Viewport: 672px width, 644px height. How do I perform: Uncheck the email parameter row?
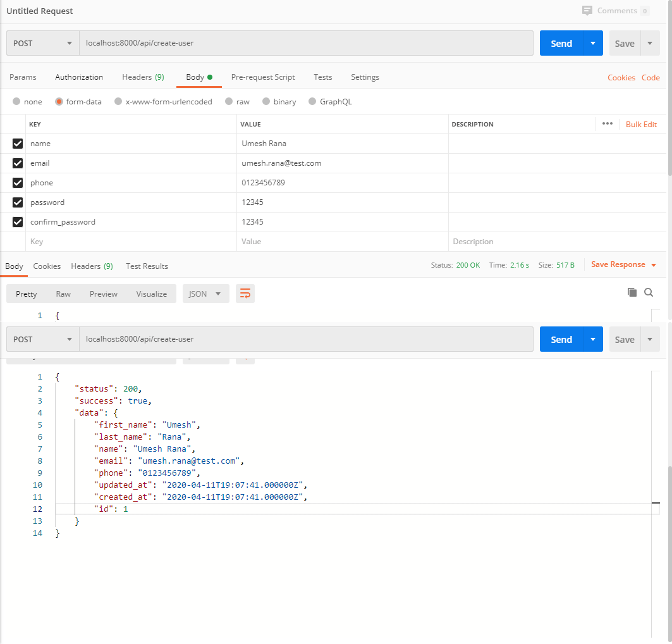click(18, 163)
